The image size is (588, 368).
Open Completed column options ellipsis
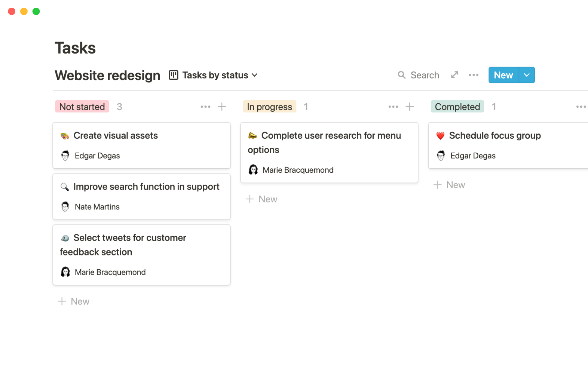[x=581, y=107]
